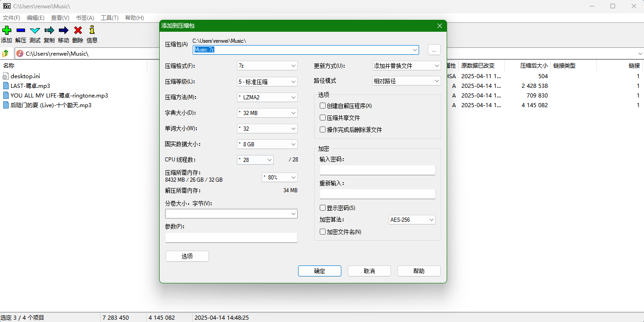Run the Test (测试) archive tool
This screenshot has width=644, height=322.
pos(34,34)
